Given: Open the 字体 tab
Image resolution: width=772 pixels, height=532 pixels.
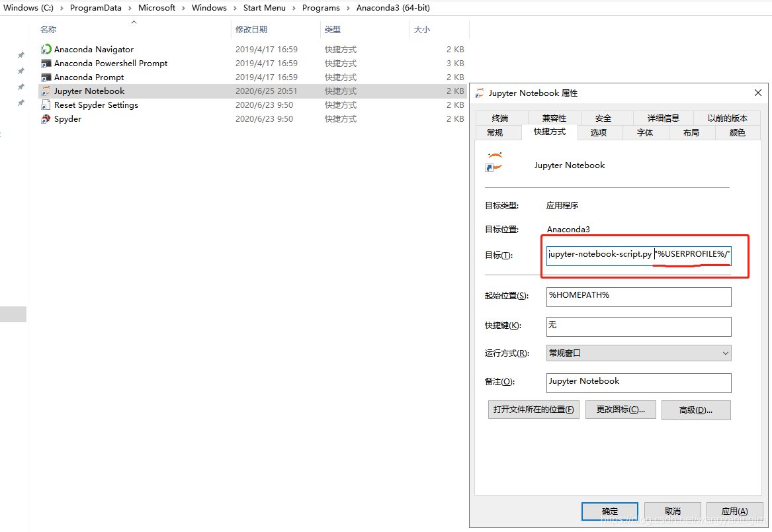Looking at the screenshot, I should point(645,132).
